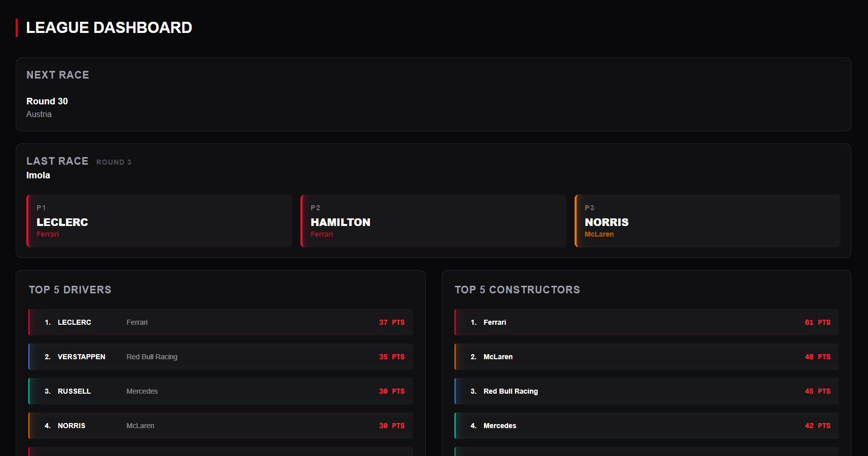Select driver row 1. LECLERC
The width and height of the screenshot is (868, 456).
(221, 322)
